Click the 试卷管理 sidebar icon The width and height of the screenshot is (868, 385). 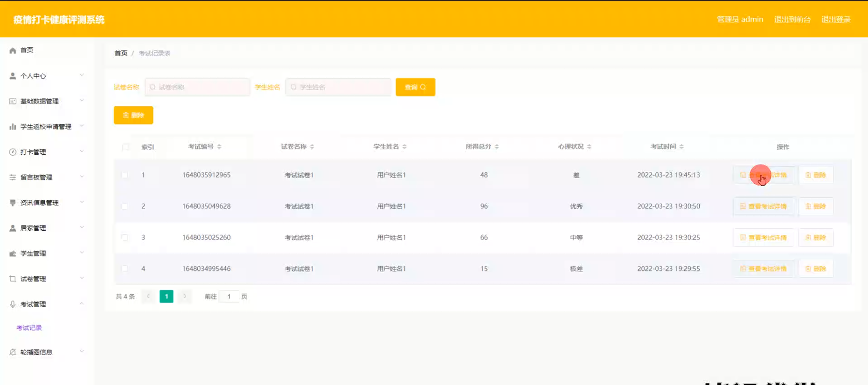point(13,279)
